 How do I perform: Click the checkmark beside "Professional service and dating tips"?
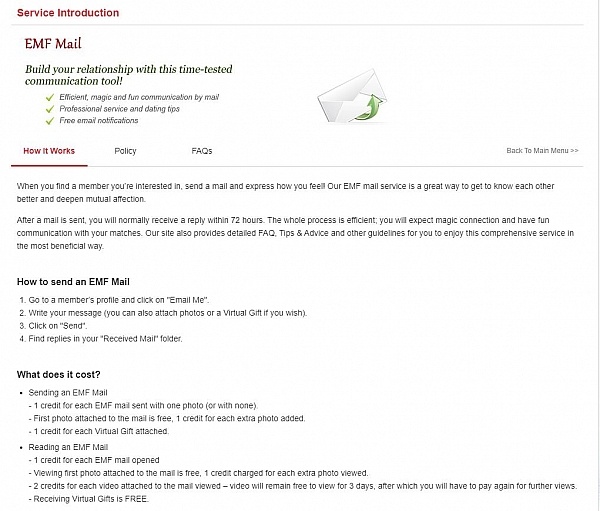click(50, 108)
